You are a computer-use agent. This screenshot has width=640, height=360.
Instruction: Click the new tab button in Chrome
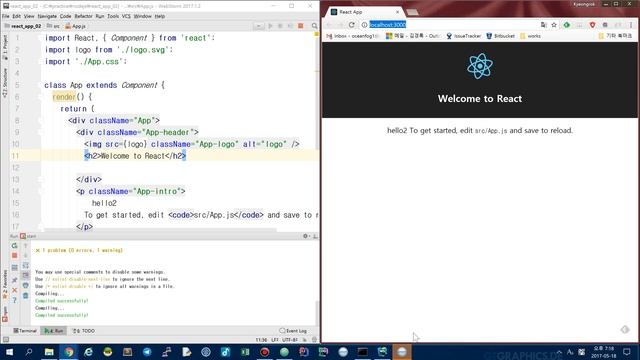412,12
